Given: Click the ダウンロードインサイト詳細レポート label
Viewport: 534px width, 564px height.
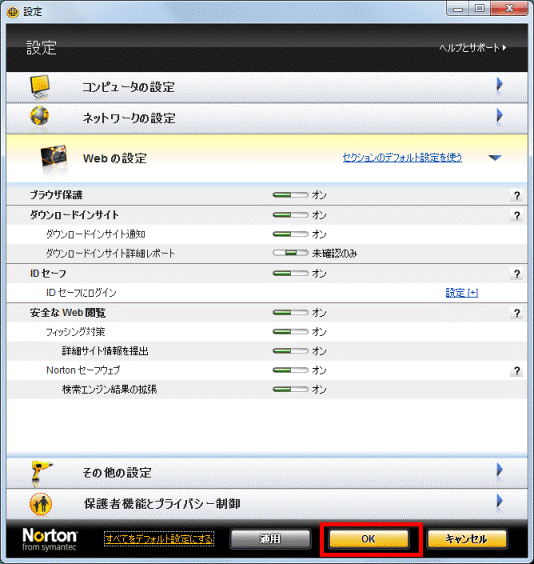Looking at the screenshot, I should point(110,253).
